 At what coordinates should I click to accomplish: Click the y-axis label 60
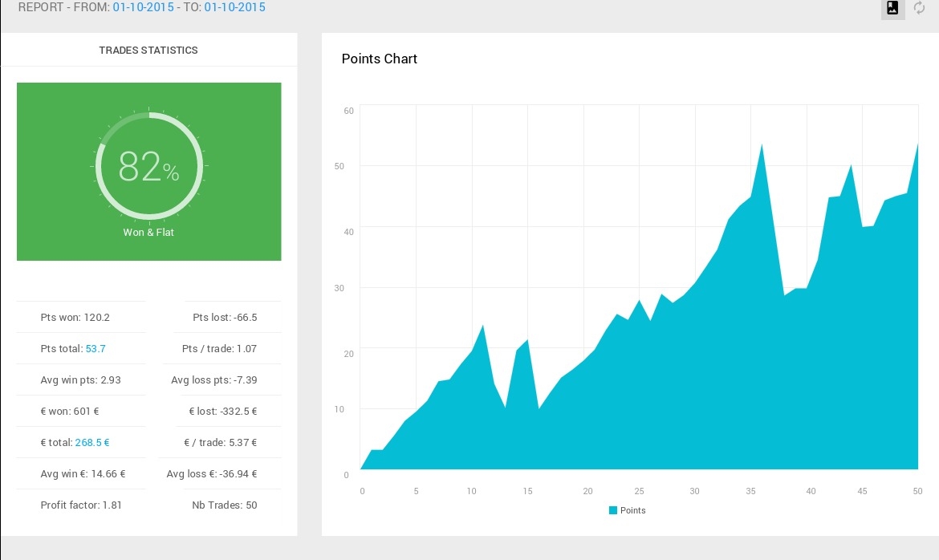[348, 111]
